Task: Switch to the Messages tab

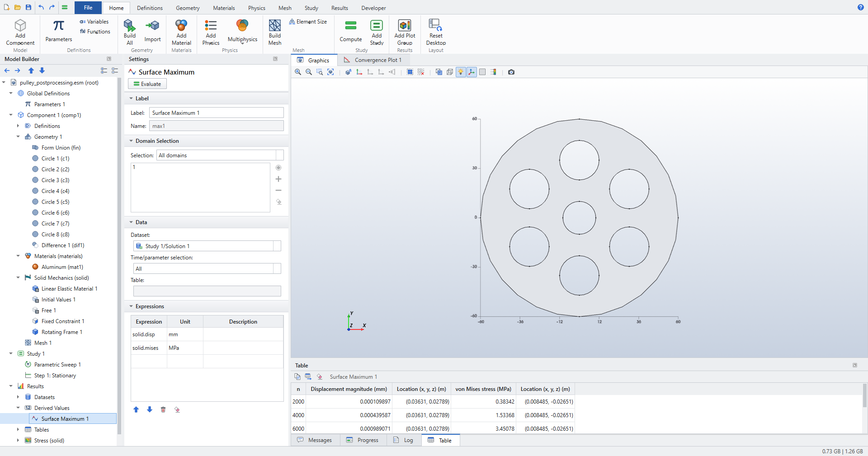Action: click(x=315, y=440)
